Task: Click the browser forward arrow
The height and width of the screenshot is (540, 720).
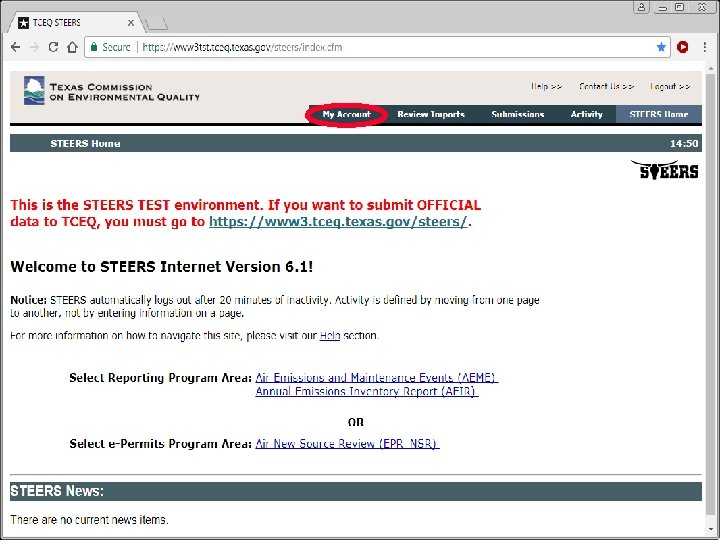Action: tap(34, 47)
